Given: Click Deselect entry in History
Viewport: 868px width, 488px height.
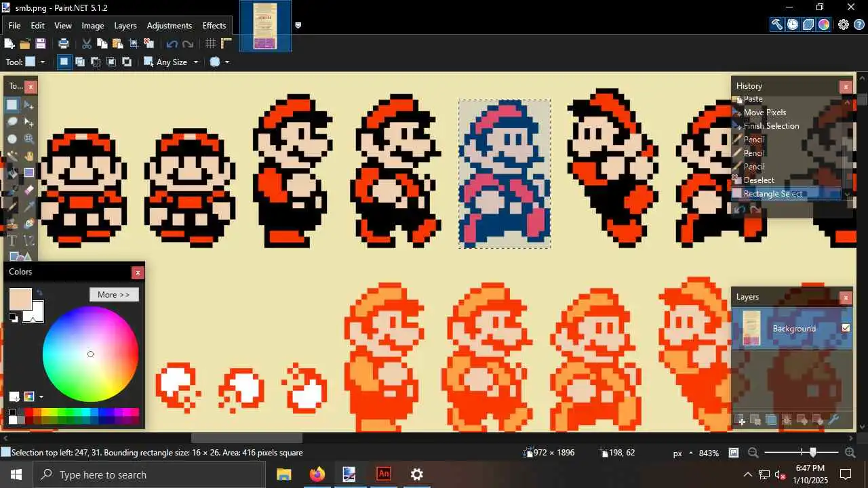Looking at the screenshot, I should tap(759, 180).
